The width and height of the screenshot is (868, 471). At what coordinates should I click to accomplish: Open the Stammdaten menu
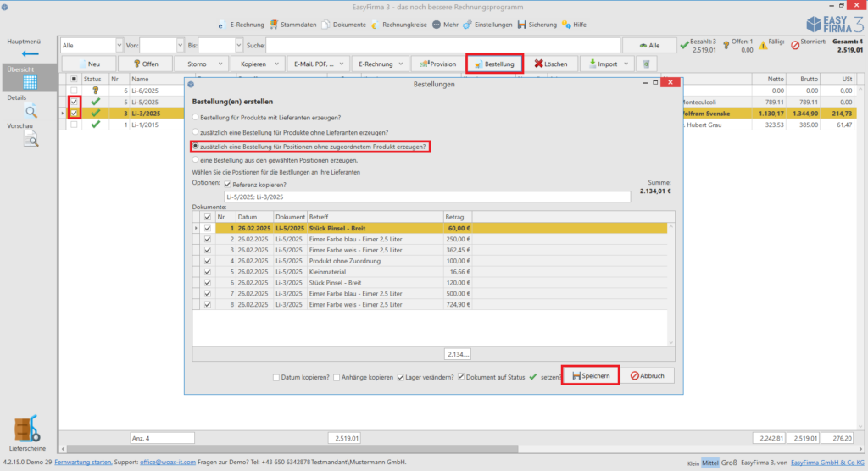292,25
